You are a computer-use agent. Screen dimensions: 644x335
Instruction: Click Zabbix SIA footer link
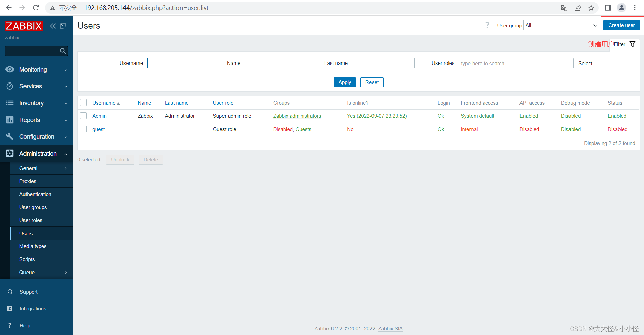point(390,329)
